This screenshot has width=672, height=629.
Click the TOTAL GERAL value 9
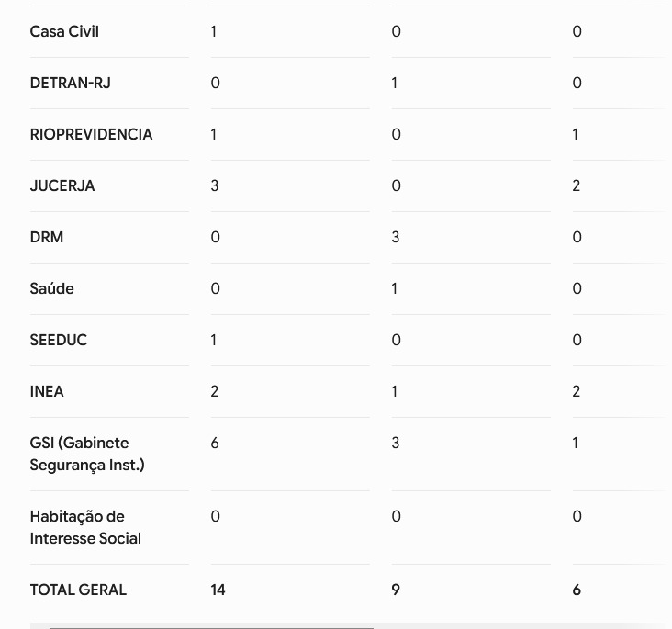coord(396,590)
